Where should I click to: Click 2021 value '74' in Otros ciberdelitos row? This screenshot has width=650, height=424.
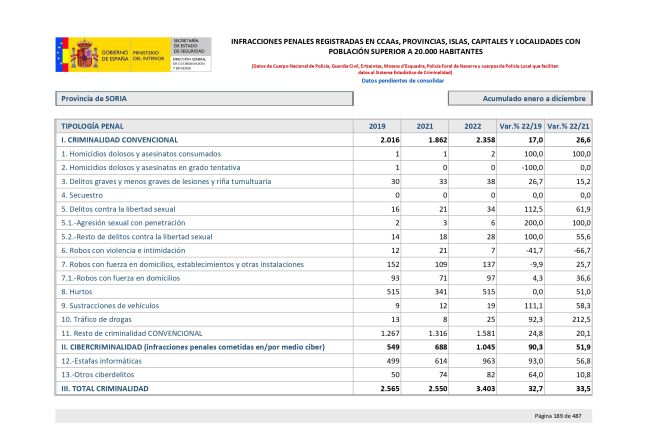coord(443,375)
